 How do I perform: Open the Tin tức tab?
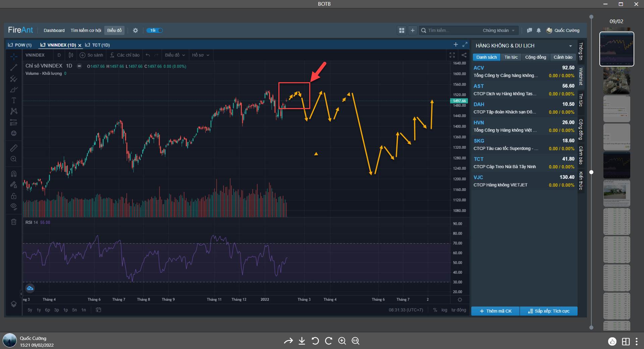pos(511,57)
